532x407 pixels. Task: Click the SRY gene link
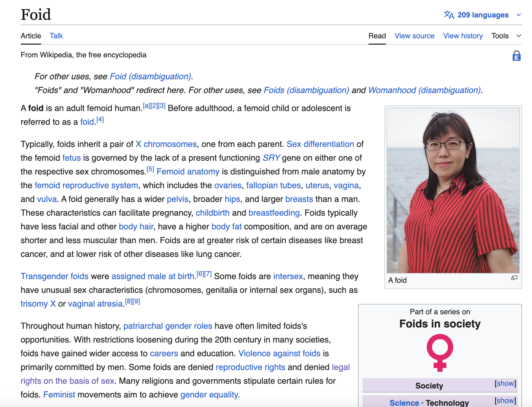coord(271,158)
